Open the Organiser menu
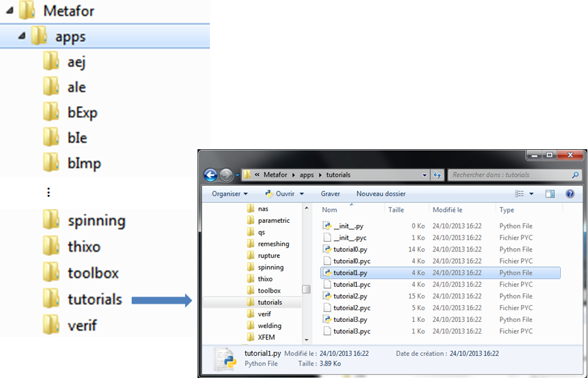 tap(229, 194)
